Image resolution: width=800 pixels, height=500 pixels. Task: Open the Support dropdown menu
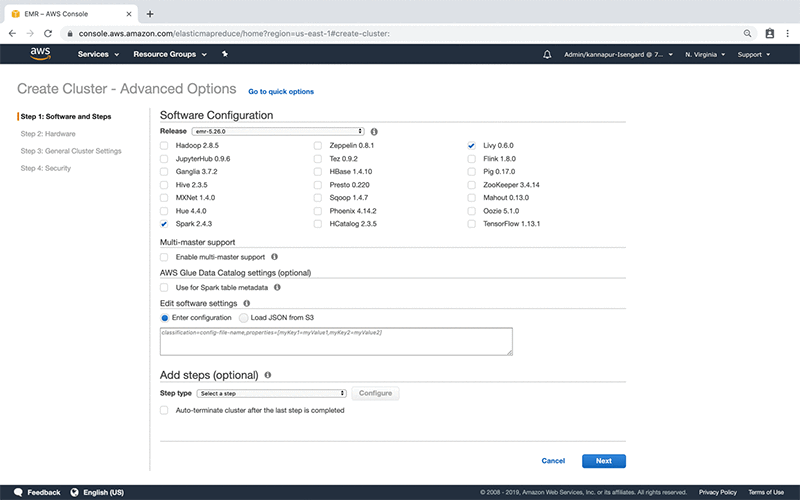coord(754,55)
